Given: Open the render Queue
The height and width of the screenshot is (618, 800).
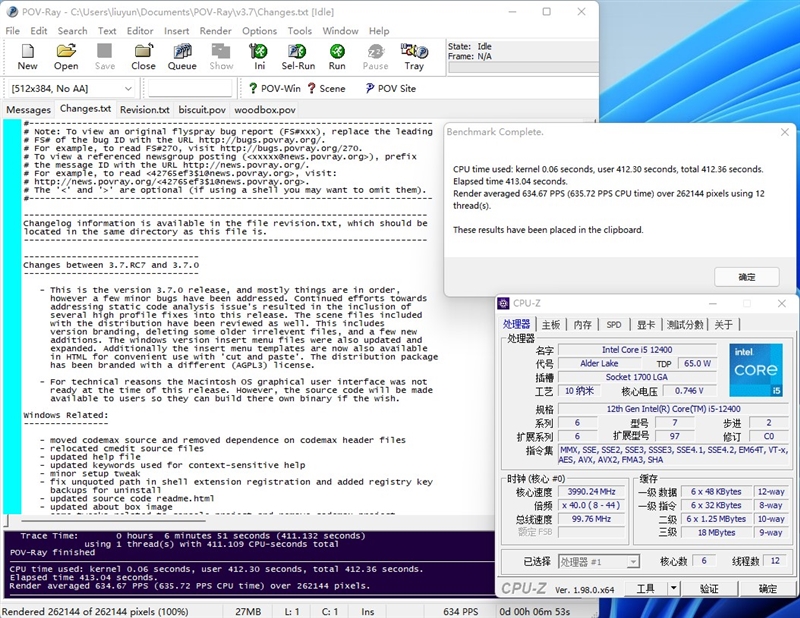Looking at the screenshot, I should point(182,57).
